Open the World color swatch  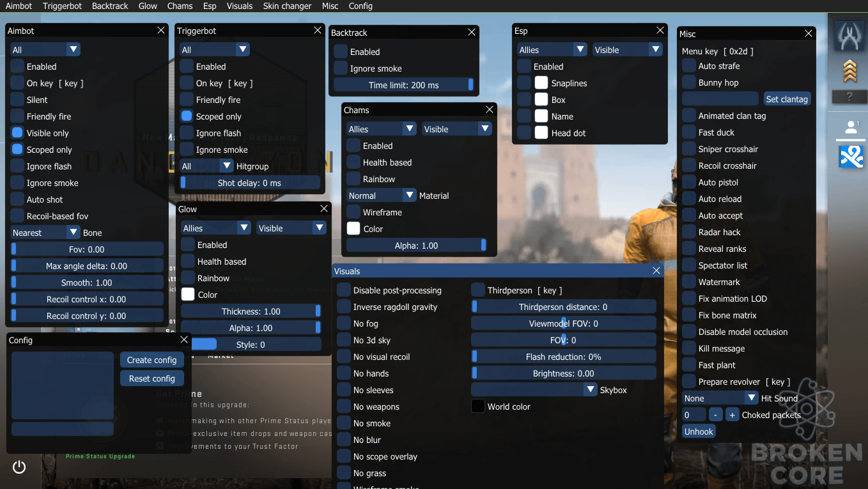pos(478,407)
